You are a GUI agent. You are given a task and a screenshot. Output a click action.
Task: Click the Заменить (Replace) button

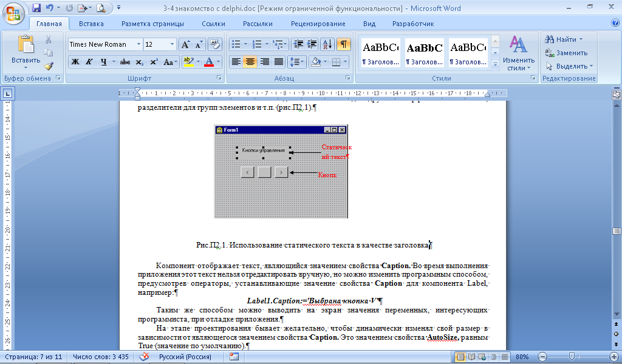pyautogui.click(x=566, y=53)
